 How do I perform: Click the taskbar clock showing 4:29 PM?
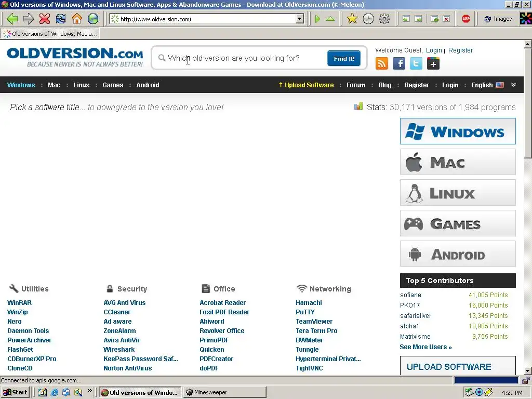tap(512, 393)
